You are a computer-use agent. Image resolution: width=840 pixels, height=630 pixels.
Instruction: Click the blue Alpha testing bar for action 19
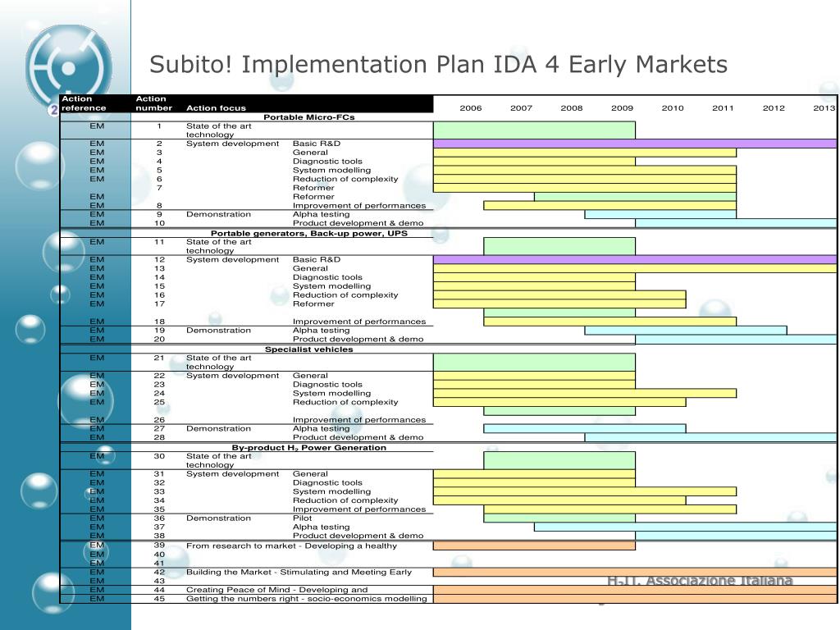[x=686, y=331]
